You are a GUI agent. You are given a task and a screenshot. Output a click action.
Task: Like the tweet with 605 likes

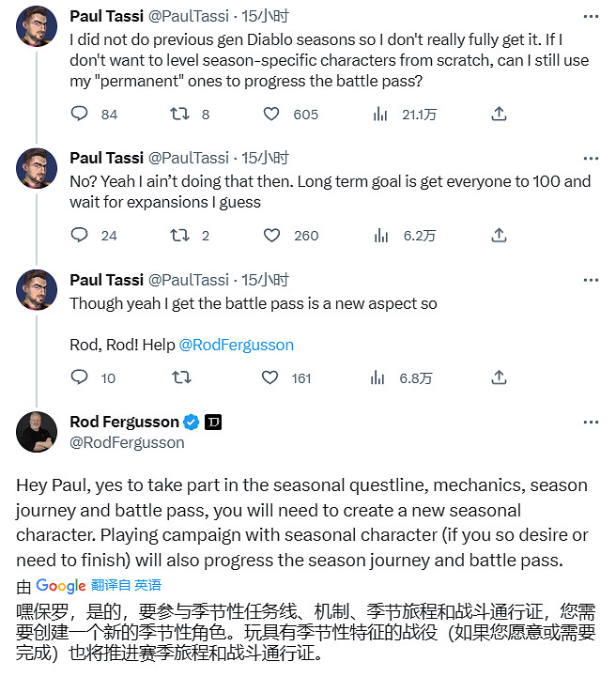(271, 114)
